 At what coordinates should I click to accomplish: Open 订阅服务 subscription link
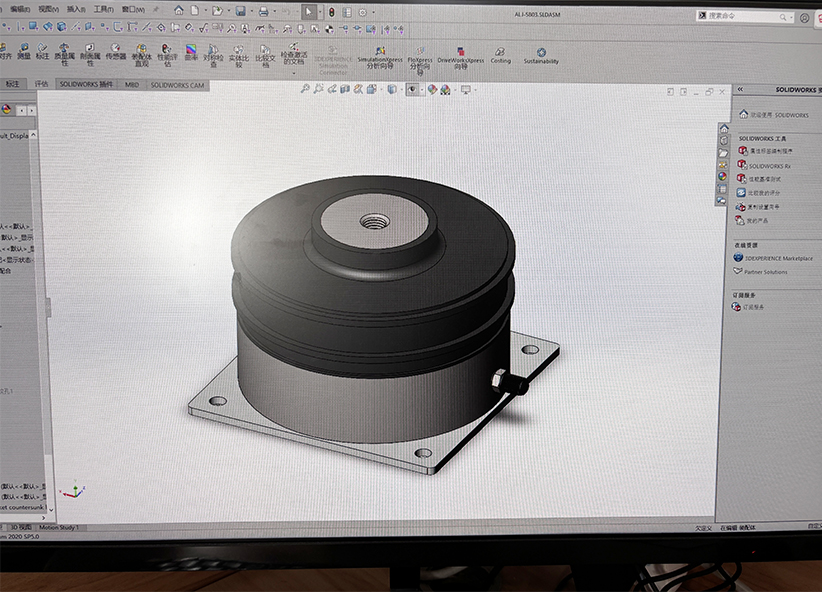tap(748, 307)
